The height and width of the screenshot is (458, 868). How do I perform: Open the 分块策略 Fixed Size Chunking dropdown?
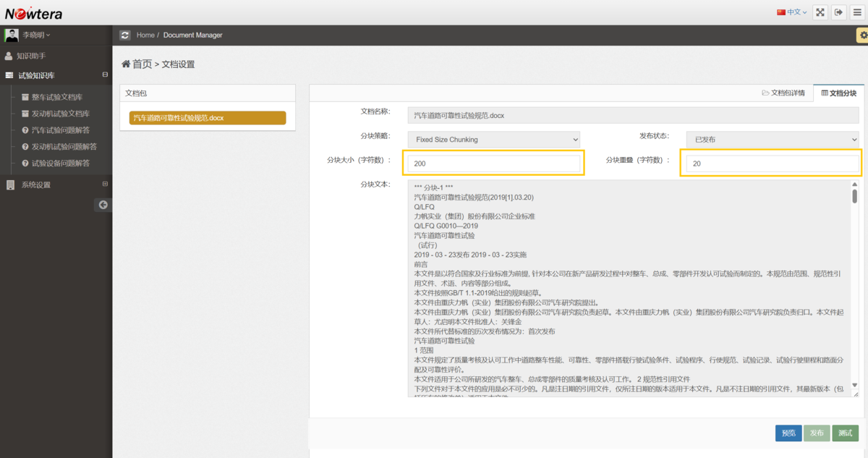494,139
